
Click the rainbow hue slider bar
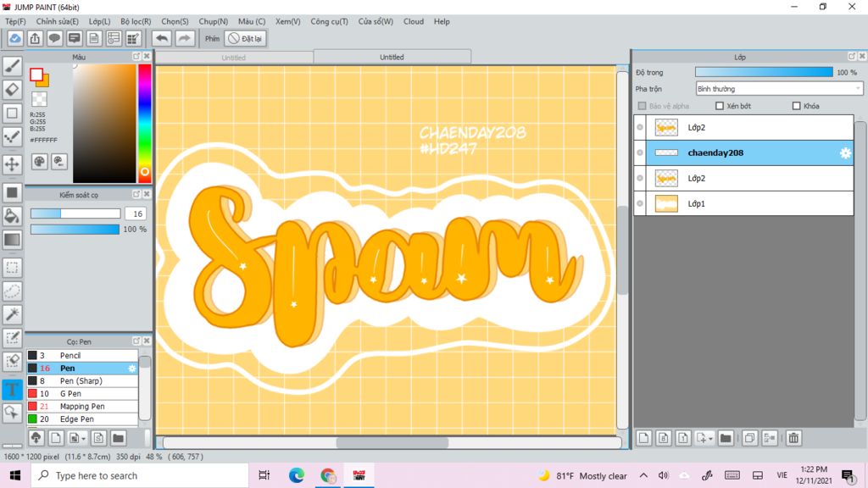click(144, 123)
